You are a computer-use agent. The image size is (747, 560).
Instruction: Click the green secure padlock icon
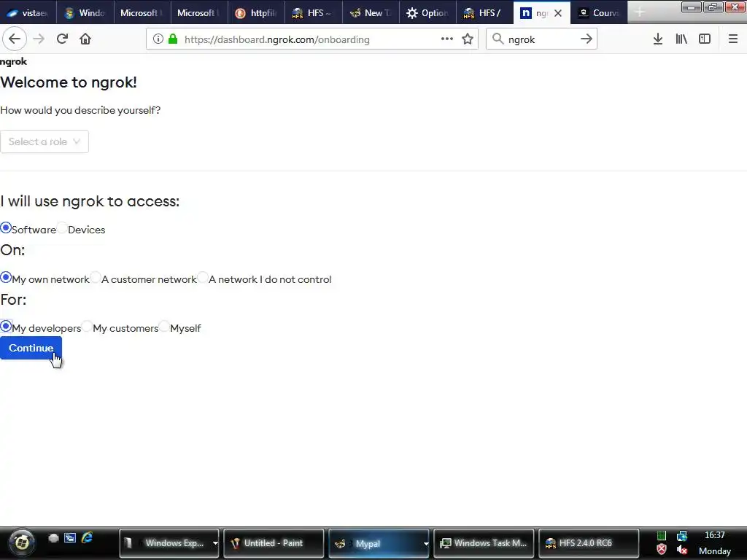click(173, 39)
